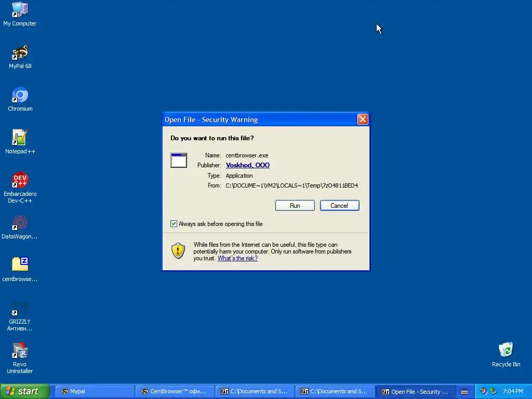This screenshot has width=532, height=399.
Task: Switch to second 7-Zip C:\Documents taskbar item
Action: tap(335, 391)
